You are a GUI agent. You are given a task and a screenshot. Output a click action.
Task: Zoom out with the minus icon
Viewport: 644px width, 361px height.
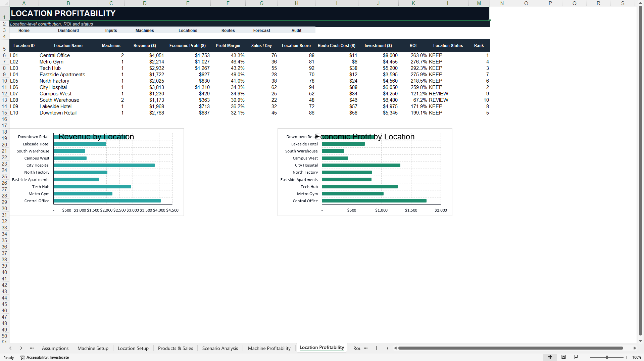[x=587, y=357]
